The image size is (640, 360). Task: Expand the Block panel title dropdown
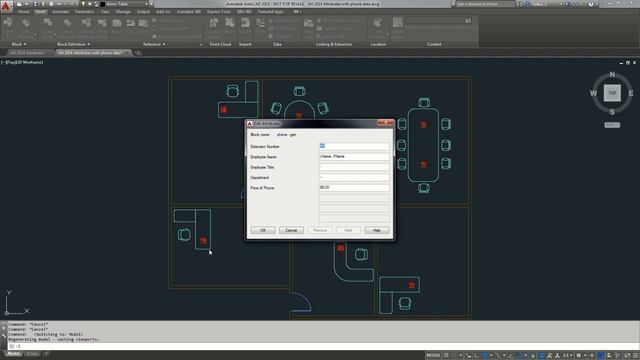[19, 44]
